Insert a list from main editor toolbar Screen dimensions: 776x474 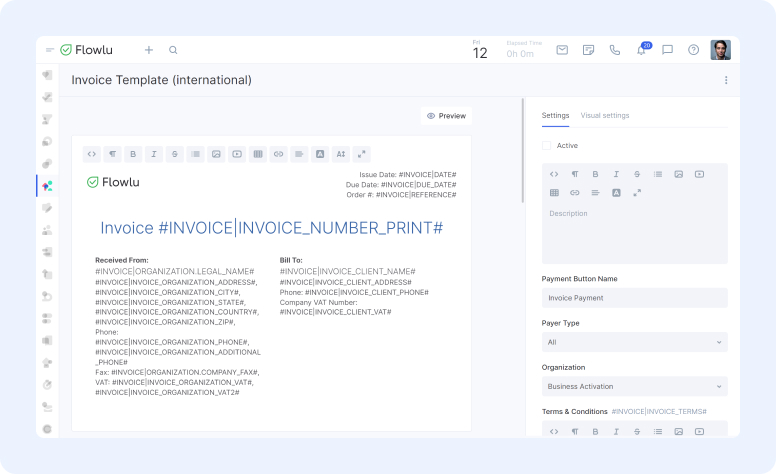195,154
